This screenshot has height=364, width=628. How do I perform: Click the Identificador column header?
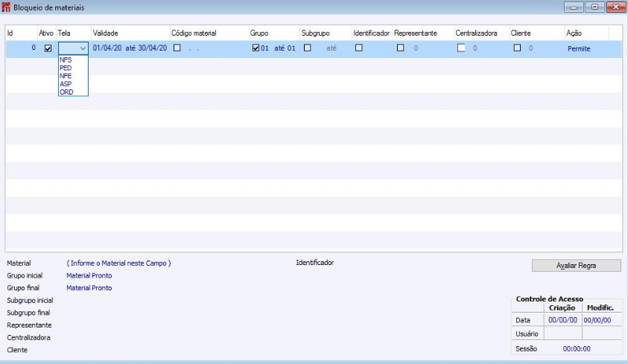[x=372, y=33]
